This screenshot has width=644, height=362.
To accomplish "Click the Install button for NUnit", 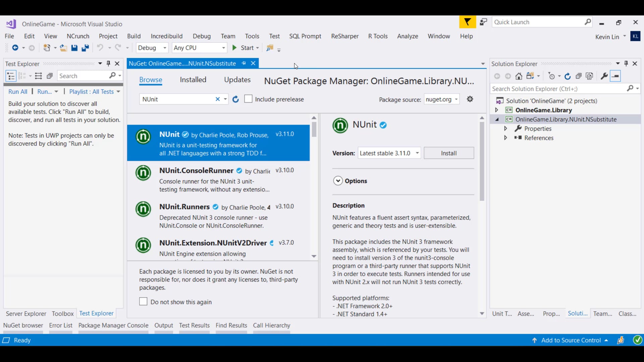I will click(x=448, y=153).
